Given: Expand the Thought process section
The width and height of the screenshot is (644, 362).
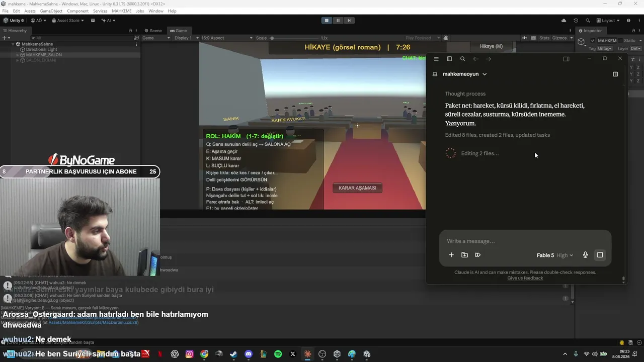Looking at the screenshot, I should (465, 94).
